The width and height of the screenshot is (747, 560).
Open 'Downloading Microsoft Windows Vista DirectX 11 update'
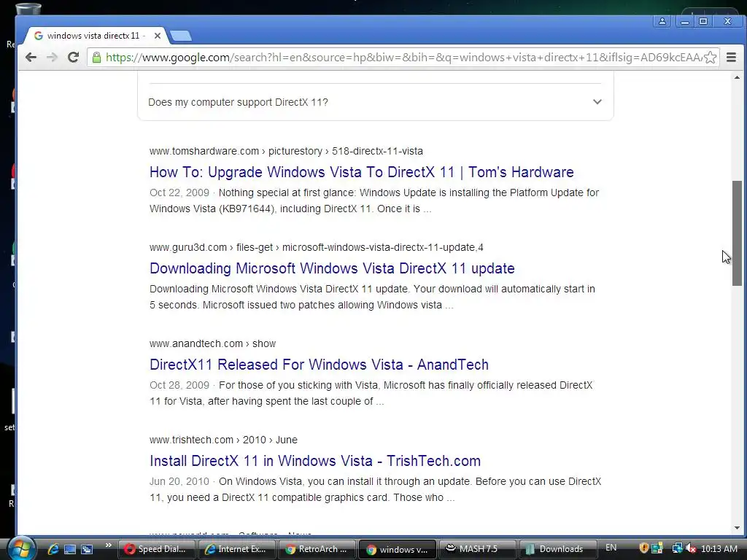pos(332,268)
